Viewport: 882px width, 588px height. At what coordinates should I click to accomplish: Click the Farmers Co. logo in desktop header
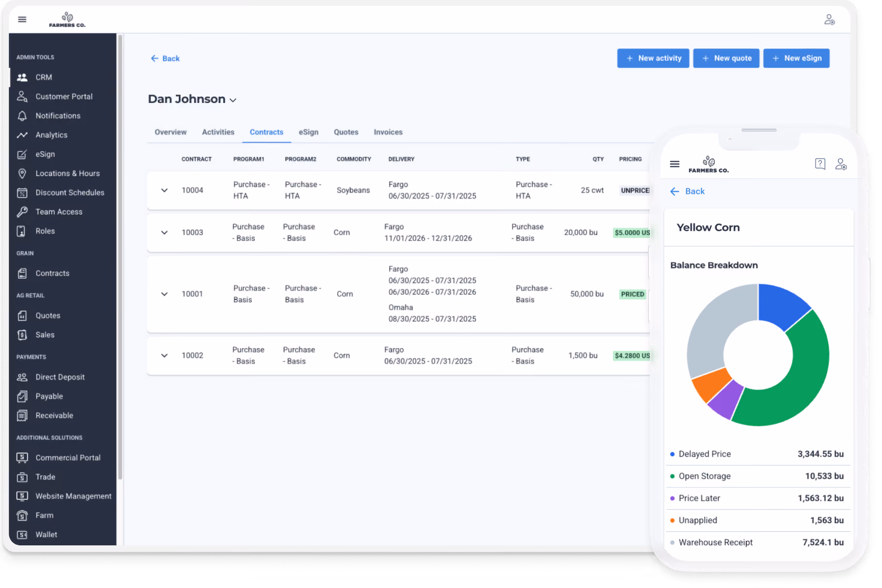[67, 20]
